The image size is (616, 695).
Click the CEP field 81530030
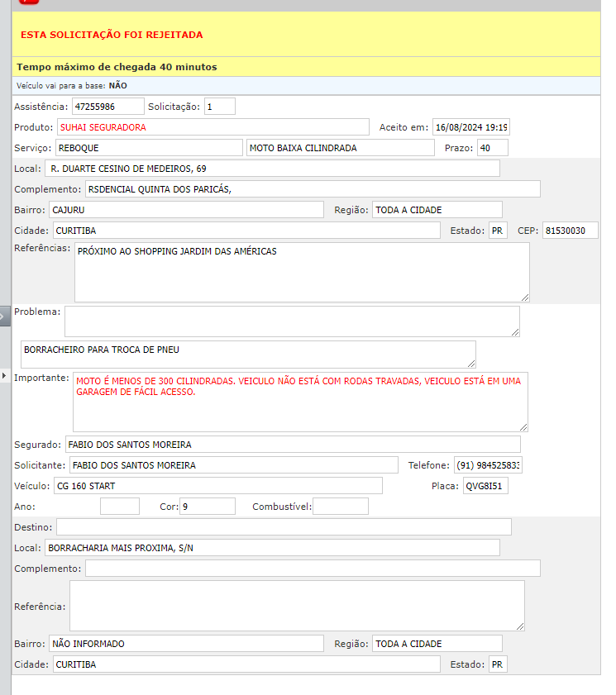[x=570, y=231]
